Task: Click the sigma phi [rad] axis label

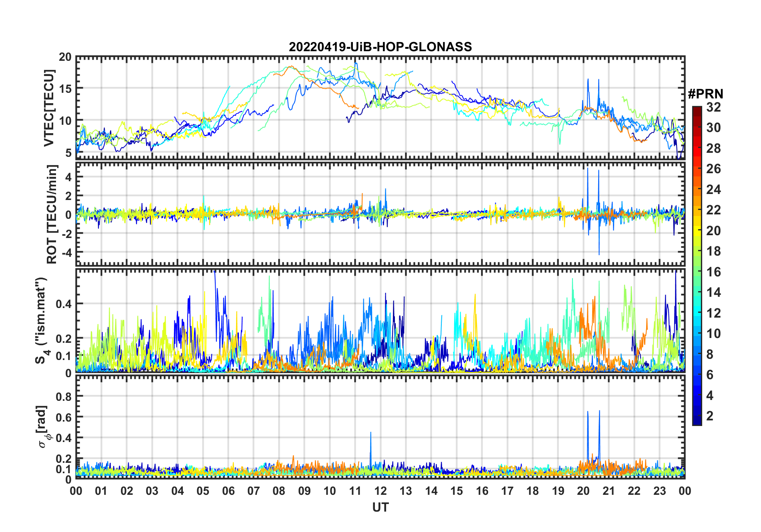Action: point(44,427)
